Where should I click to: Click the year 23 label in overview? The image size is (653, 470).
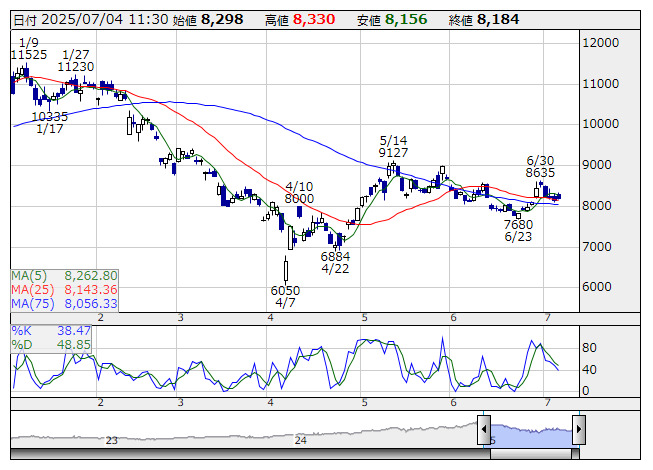point(112,440)
